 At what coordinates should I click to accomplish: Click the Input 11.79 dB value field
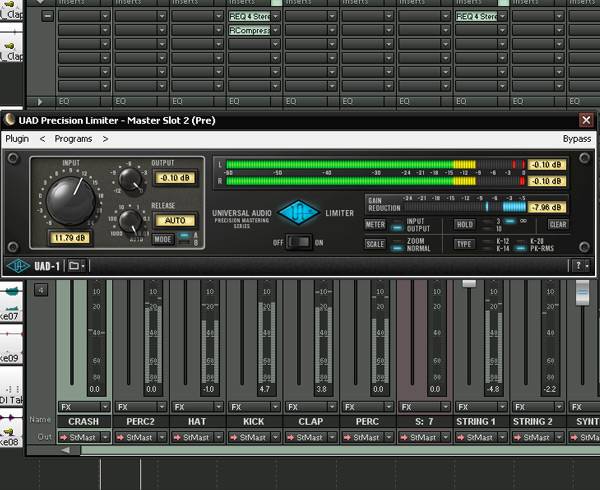pyautogui.click(x=70, y=238)
